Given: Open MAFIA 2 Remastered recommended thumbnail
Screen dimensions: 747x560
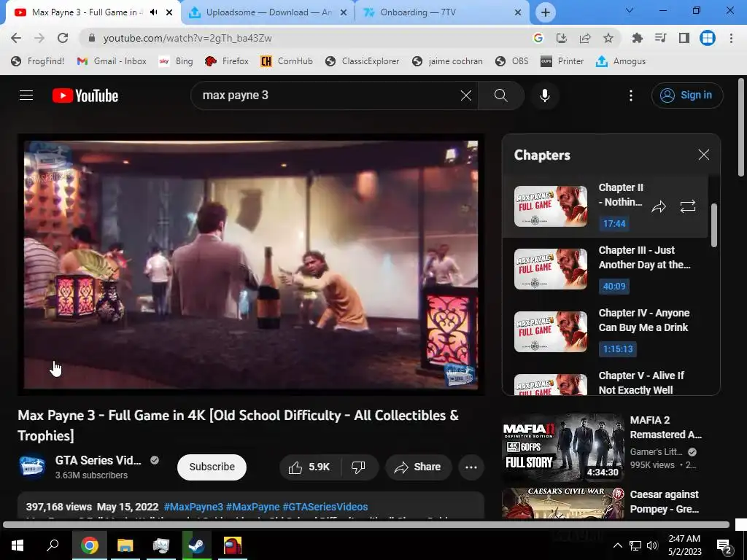Looking at the screenshot, I should tap(562, 448).
